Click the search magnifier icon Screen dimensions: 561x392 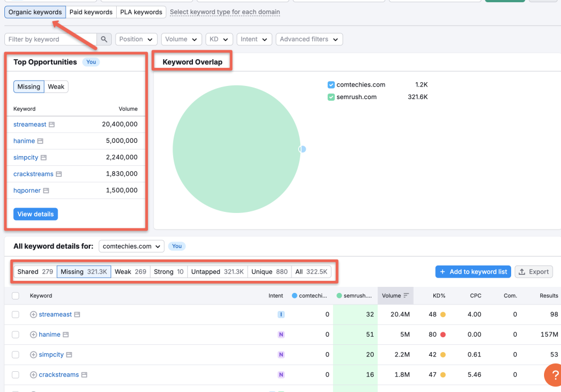click(104, 39)
